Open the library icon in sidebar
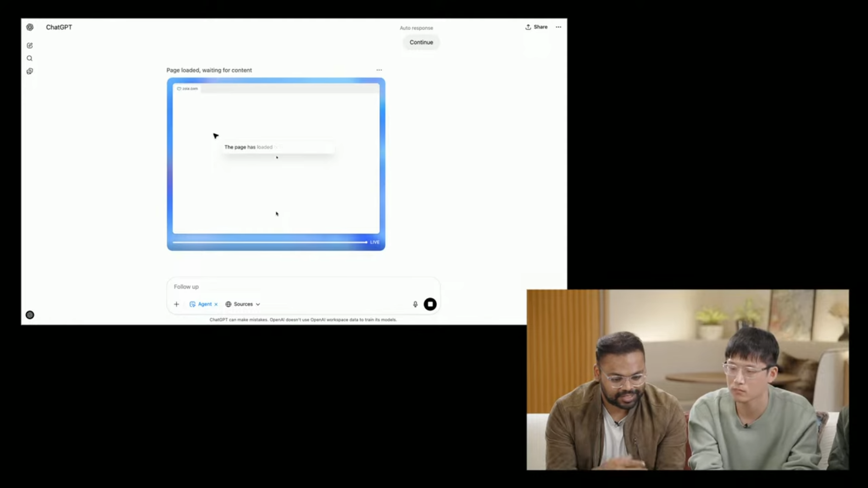Viewport: 868px width, 488px height. tap(30, 71)
